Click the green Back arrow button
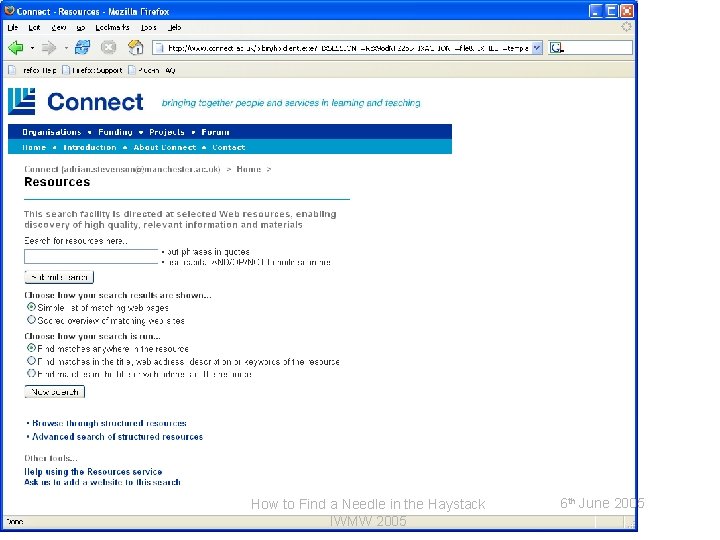Screen dimensions: 720x540 (x=16, y=47)
